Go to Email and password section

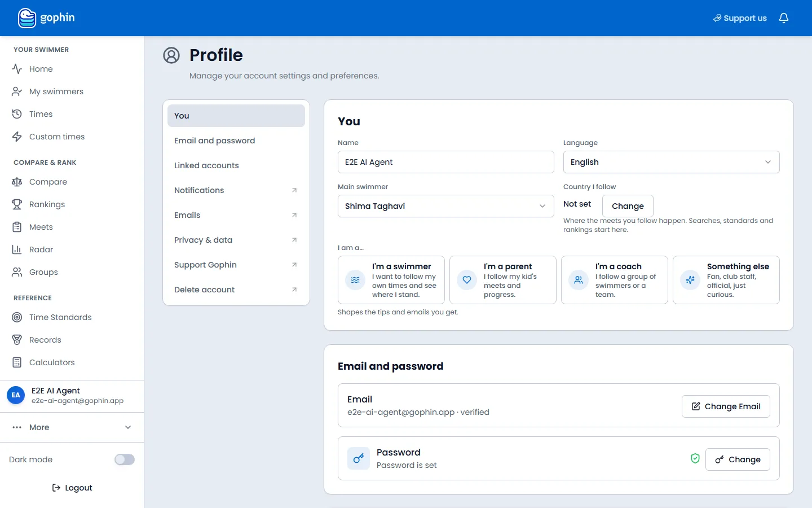pyautogui.click(x=236, y=141)
